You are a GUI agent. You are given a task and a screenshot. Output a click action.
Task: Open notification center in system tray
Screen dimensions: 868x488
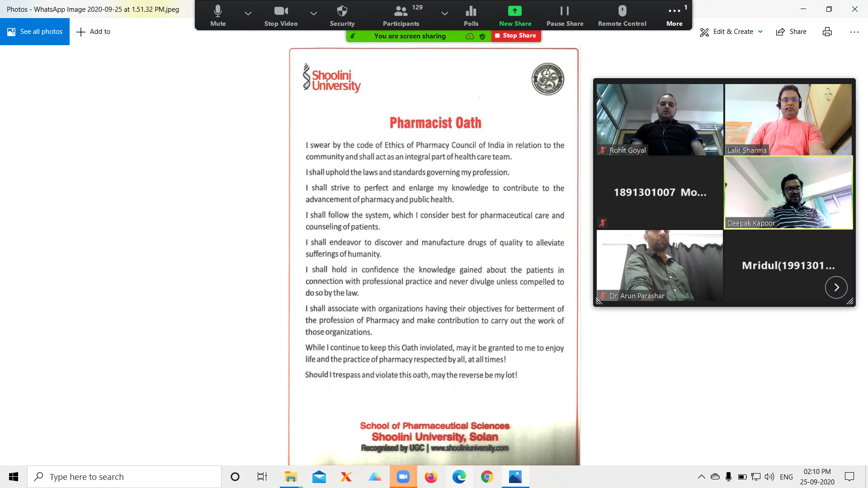coord(849,477)
